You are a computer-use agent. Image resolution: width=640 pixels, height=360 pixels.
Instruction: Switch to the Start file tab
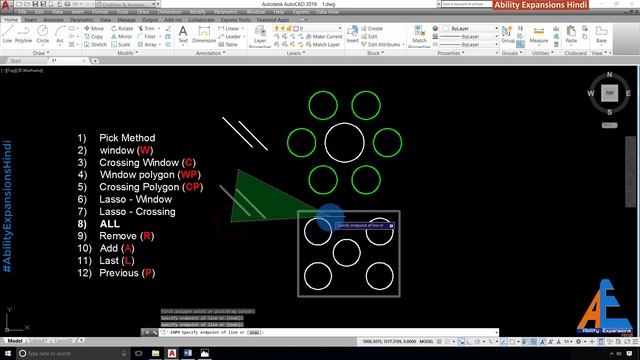[x=16, y=60]
